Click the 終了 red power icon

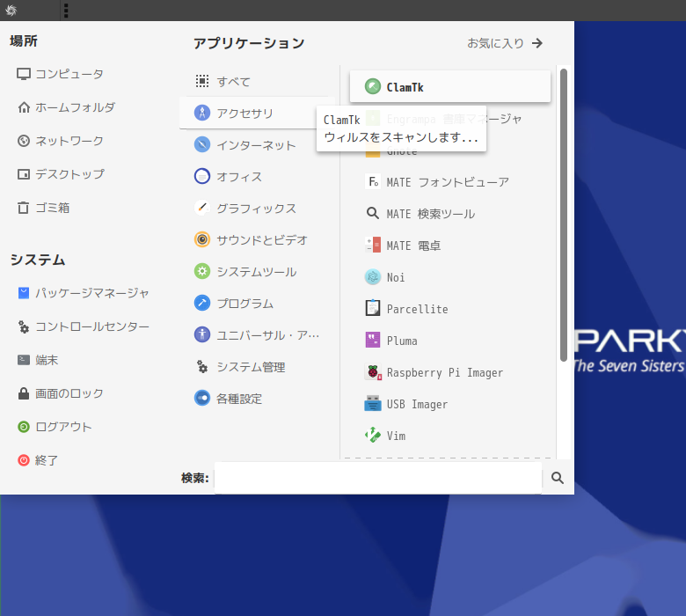point(24,460)
